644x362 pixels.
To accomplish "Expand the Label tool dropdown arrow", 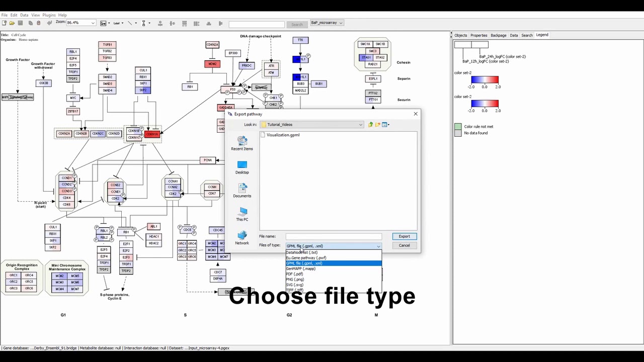I will click(x=123, y=23).
